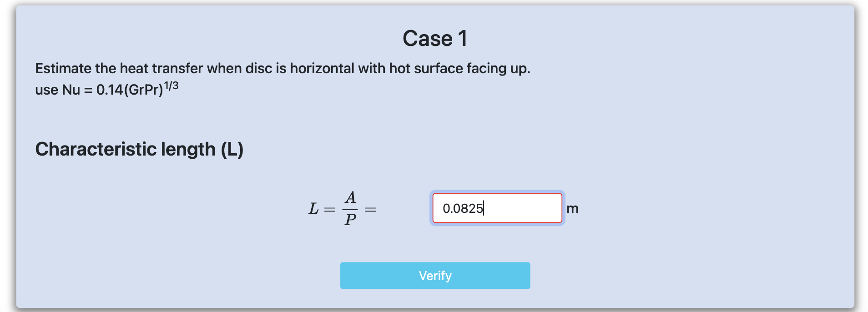Click the word 'use' before the Nu formula
The height and width of the screenshot is (312, 868).
point(46,90)
